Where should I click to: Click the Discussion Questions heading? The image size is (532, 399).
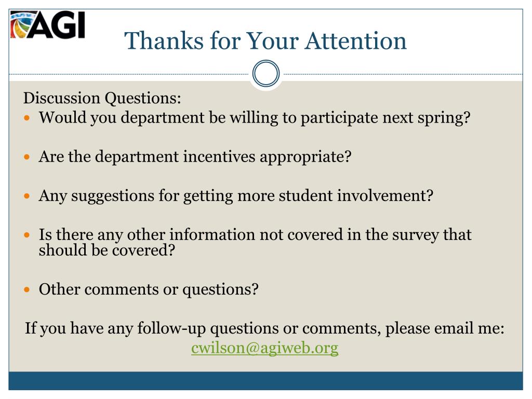point(102,98)
